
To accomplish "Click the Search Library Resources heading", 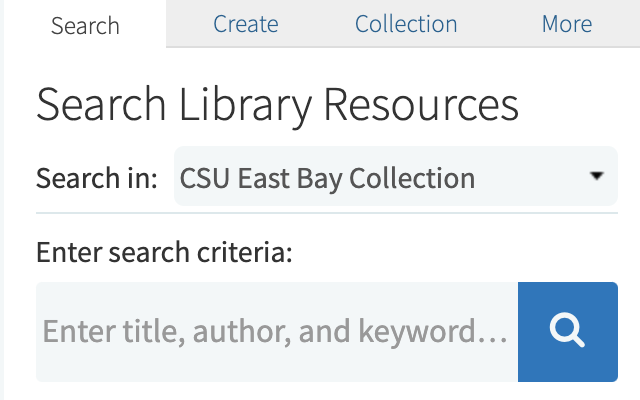I will point(277,105).
